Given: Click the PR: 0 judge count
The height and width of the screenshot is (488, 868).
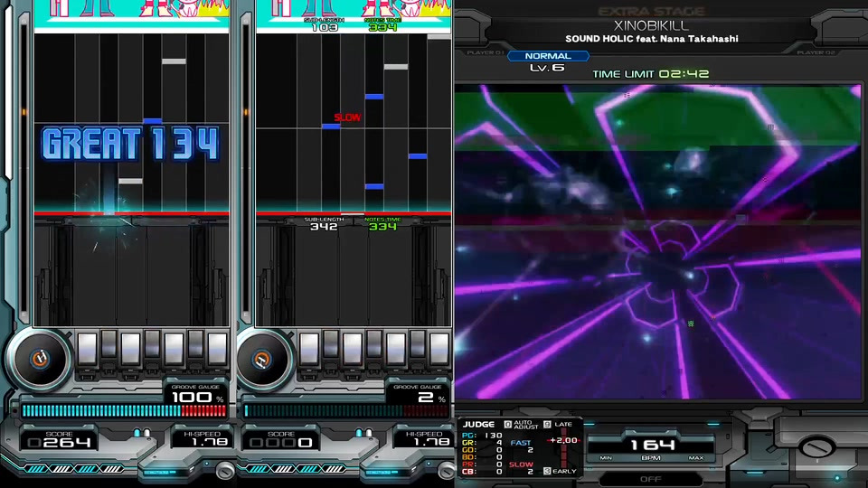Looking at the screenshot, I should click(x=482, y=465).
